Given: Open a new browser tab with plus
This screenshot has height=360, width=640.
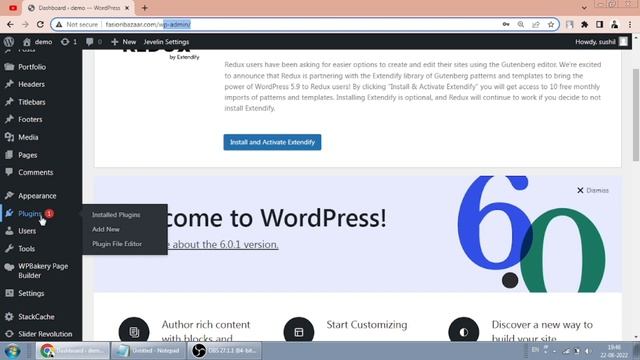Looking at the screenshot, I should tap(144, 8).
